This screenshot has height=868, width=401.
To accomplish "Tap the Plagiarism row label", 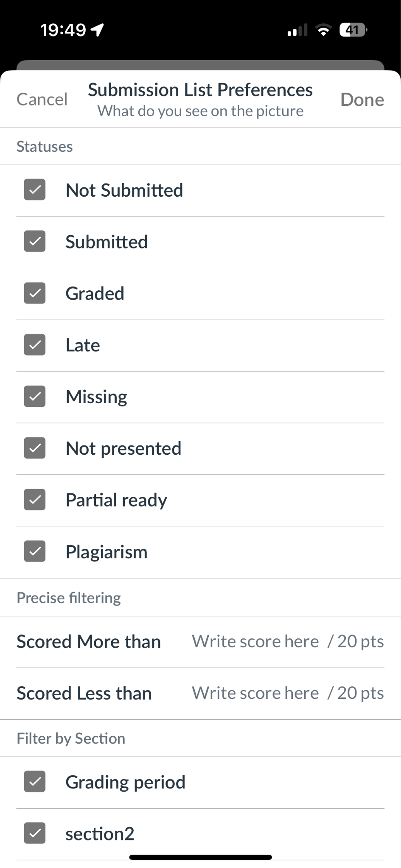I will [107, 552].
